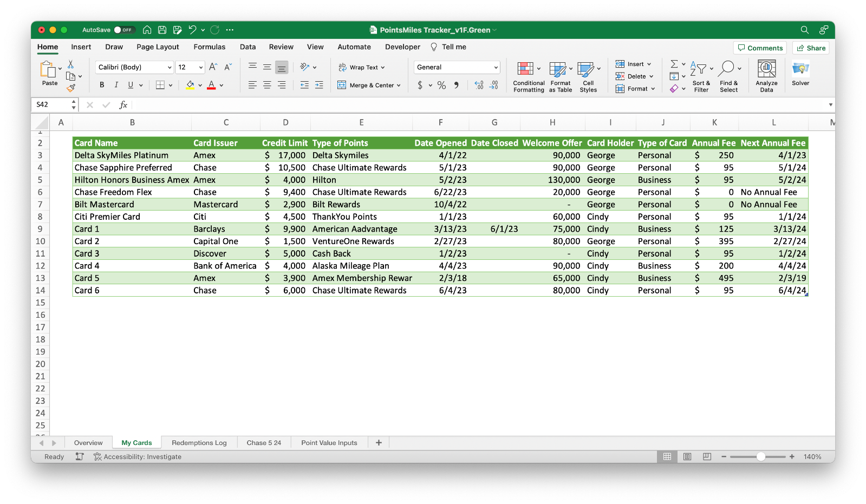Open the more commands ellipsis
Viewport: 866px width, 504px height.
coord(230,30)
